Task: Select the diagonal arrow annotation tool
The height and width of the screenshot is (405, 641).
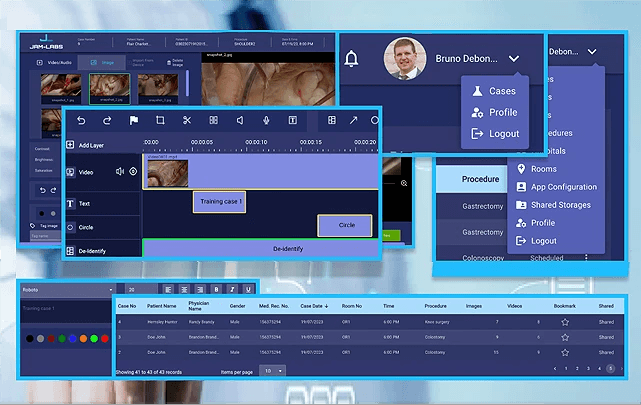Action: pyautogui.click(x=353, y=120)
